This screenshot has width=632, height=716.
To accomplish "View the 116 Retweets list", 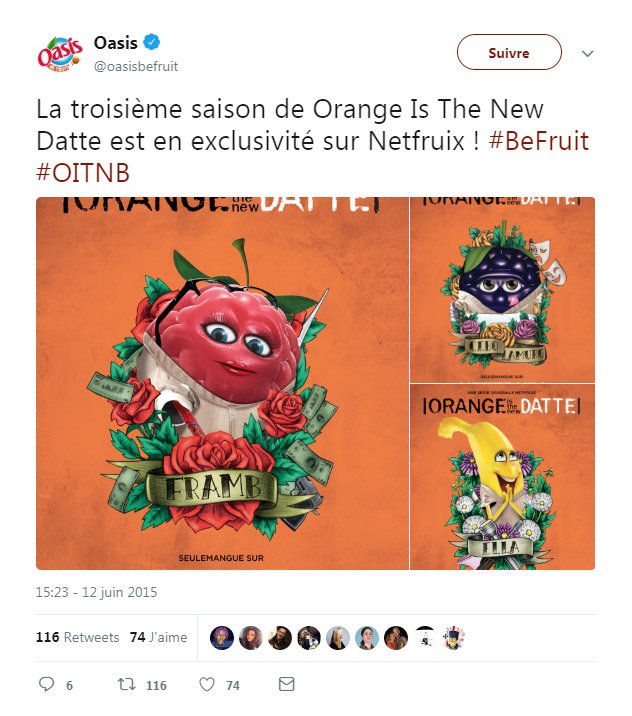I will pyautogui.click(x=78, y=637).
